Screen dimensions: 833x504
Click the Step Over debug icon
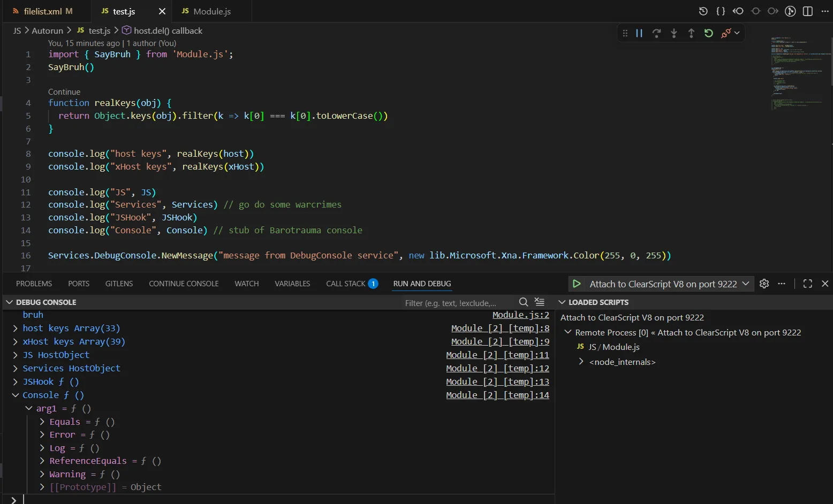(656, 33)
